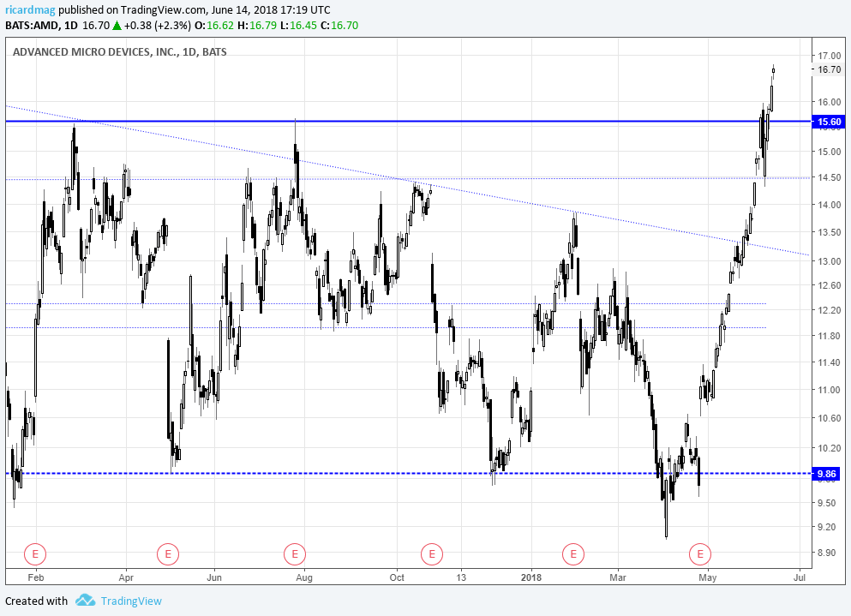Click the 'Created with' caption text
Viewport: 851px width, 616px height.
(x=36, y=601)
